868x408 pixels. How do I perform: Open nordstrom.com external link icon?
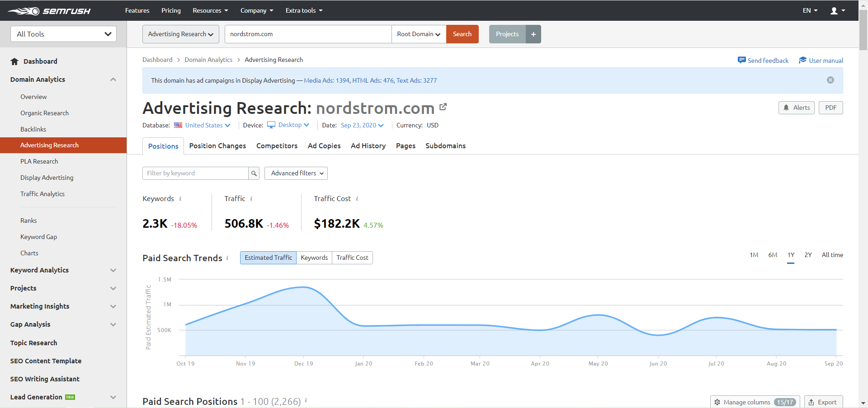[443, 107]
